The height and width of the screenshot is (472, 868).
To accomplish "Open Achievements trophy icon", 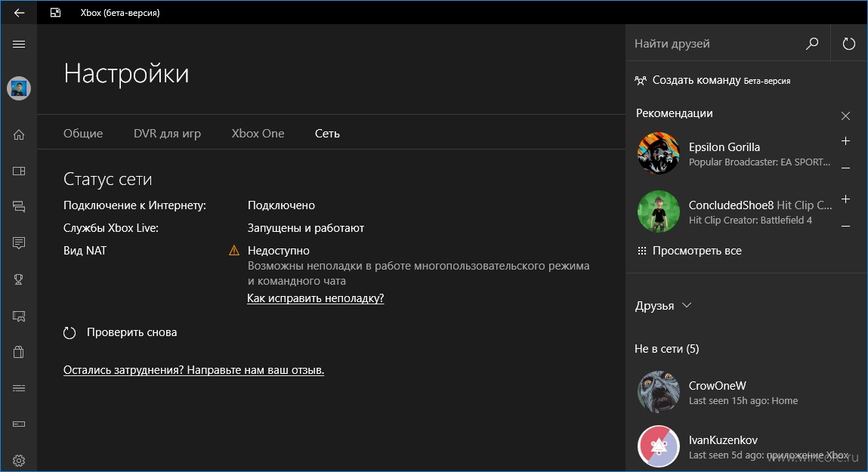I will pos(19,279).
